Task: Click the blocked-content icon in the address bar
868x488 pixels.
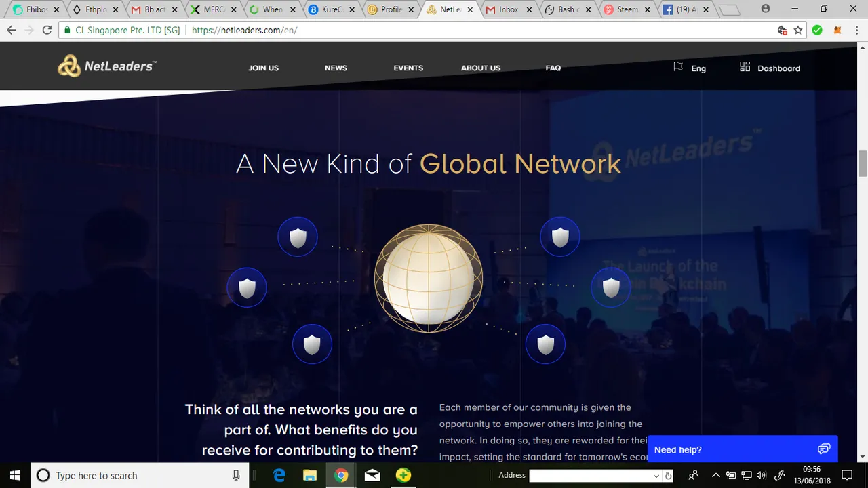Action: [783, 30]
